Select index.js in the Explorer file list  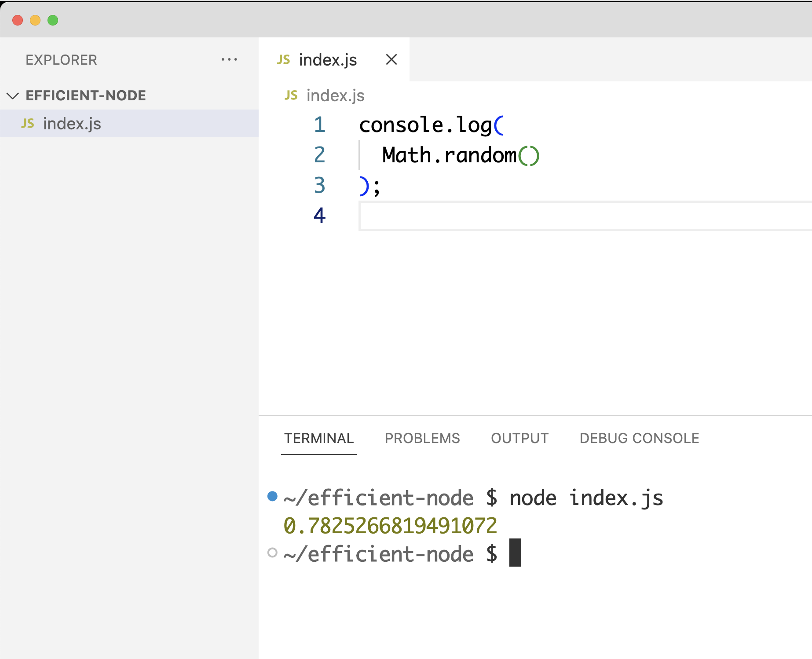click(73, 124)
